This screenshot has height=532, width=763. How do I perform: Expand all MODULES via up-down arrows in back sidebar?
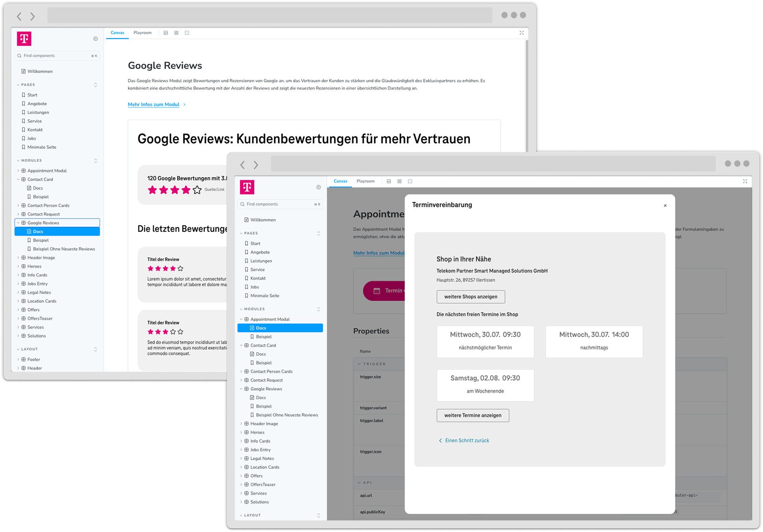tap(95, 161)
